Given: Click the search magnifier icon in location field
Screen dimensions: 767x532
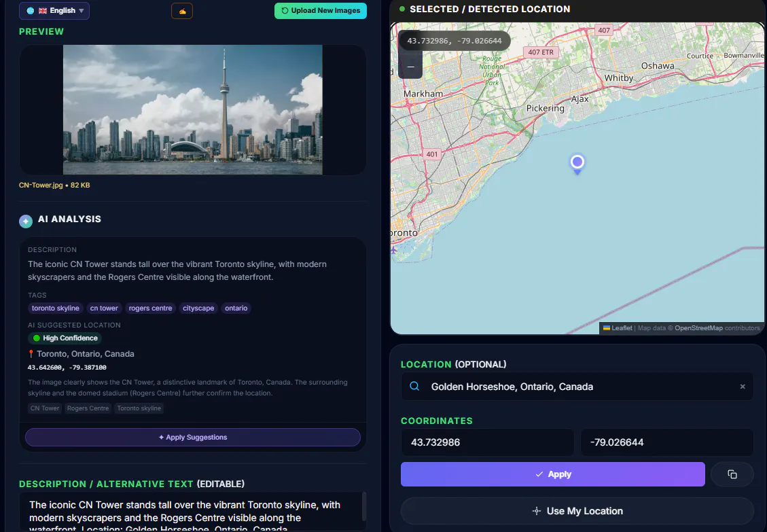Looking at the screenshot, I should 414,386.
